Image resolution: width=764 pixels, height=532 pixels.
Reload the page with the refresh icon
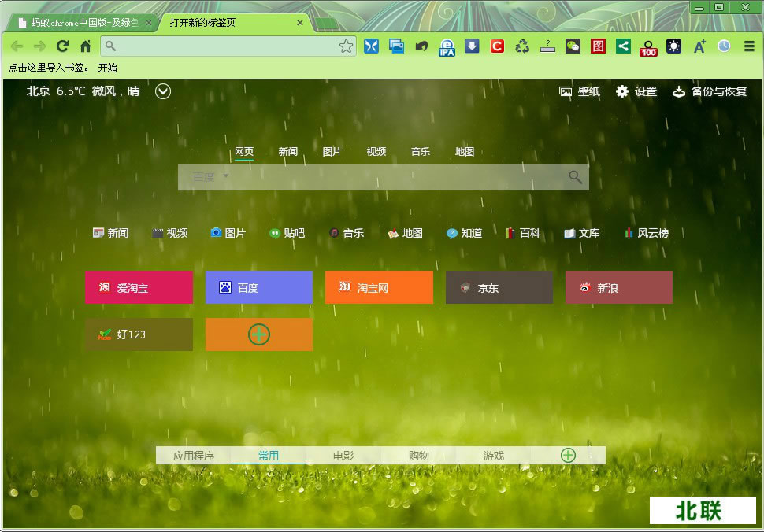(x=62, y=46)
